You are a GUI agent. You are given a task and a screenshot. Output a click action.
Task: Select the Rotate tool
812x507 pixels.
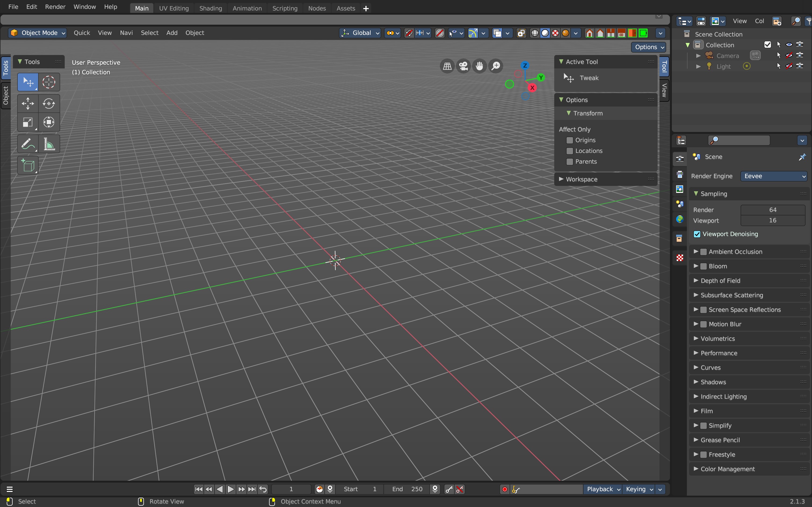(49, 104)
